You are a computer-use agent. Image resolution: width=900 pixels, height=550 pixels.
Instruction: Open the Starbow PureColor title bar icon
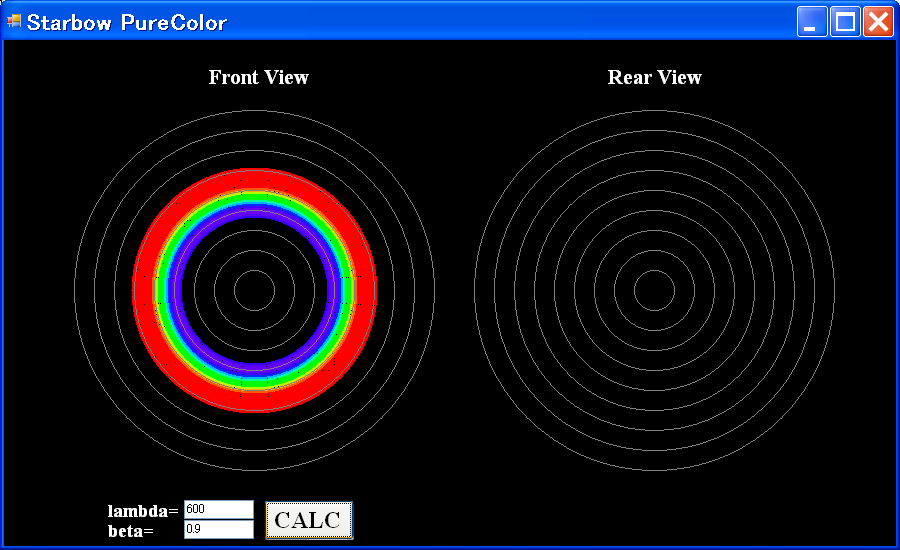pyautogui.click(x=14, y=22)
